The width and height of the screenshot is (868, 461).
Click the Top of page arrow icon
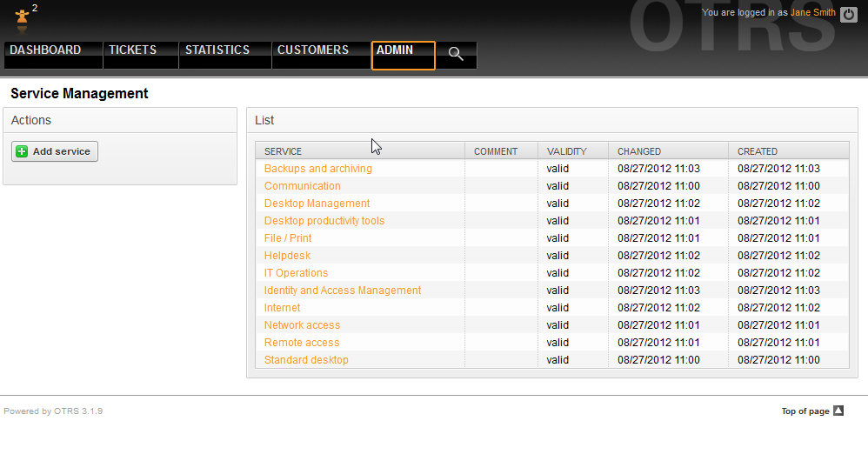point(838,411)
